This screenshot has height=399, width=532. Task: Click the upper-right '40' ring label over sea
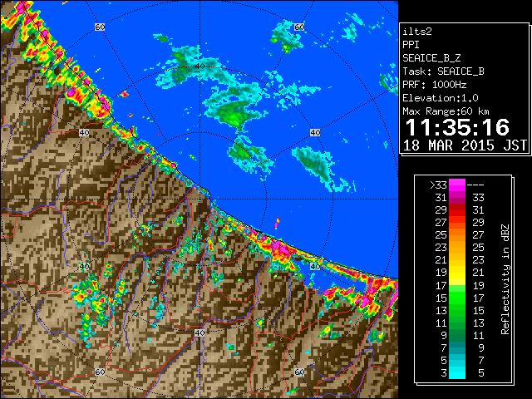(315, 133)
